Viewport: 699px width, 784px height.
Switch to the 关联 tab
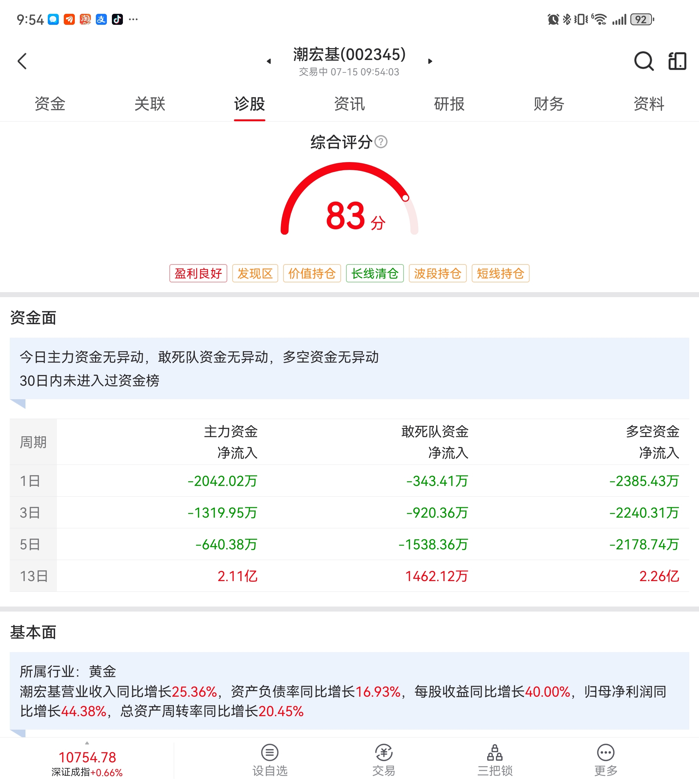[x=150, y=104]
